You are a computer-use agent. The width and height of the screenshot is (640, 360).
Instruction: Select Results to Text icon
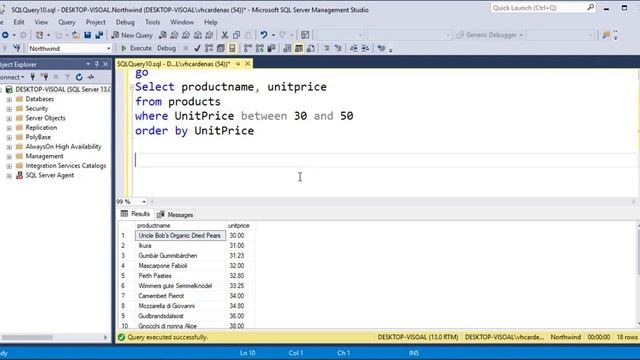click(x=287, y=48)
